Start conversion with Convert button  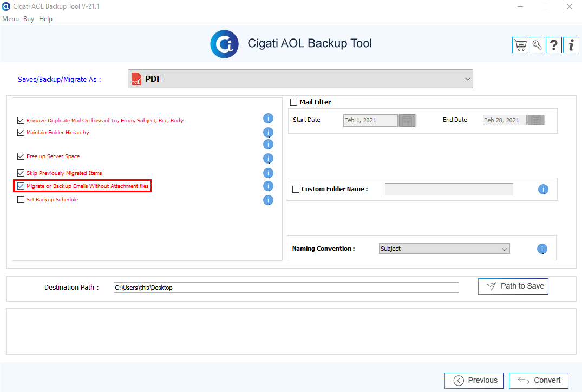coord(539,381)
